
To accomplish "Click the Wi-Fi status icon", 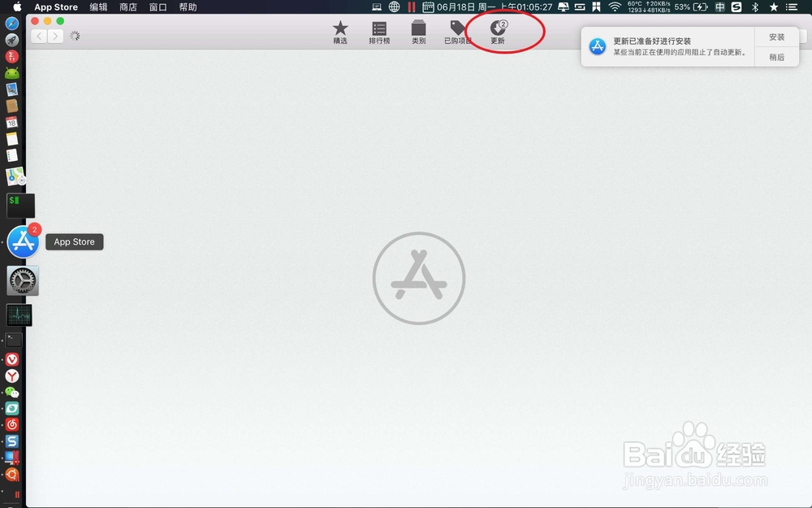I will (614, 7).
